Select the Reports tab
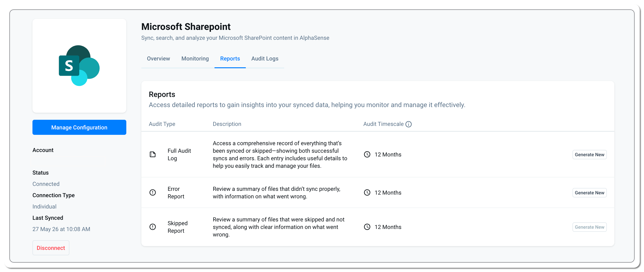Image resolution: width=644 pixels, height=272 pixels. (x=230, y=59)
